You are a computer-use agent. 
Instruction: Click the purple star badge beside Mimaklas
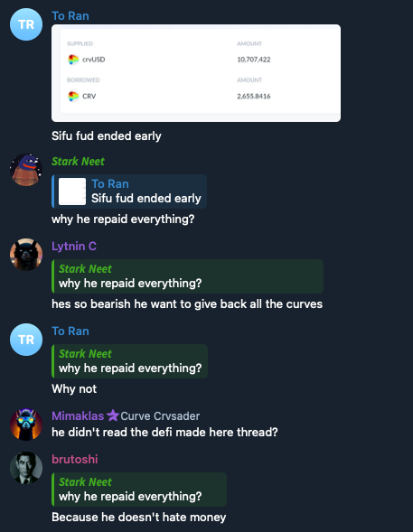click(113, 415)
